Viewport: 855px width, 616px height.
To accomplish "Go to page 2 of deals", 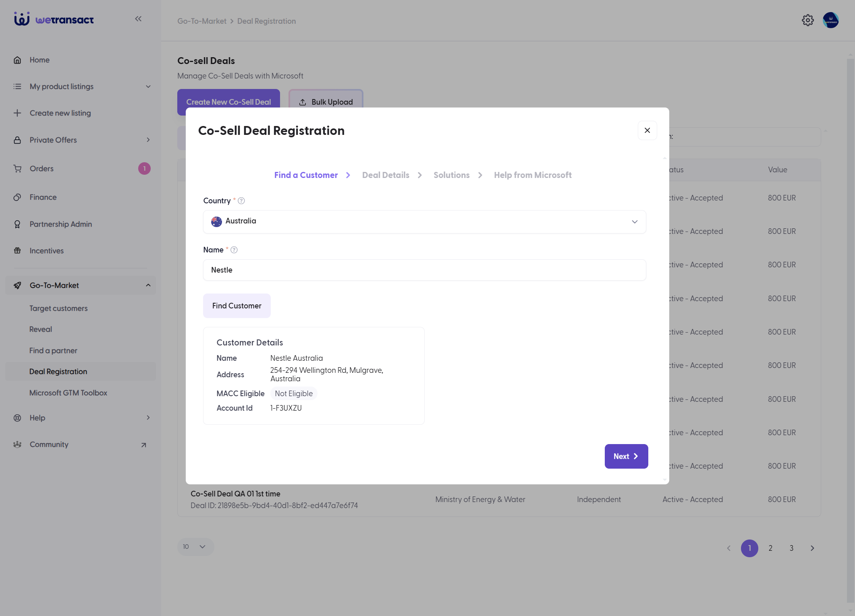I will [770, 548].
